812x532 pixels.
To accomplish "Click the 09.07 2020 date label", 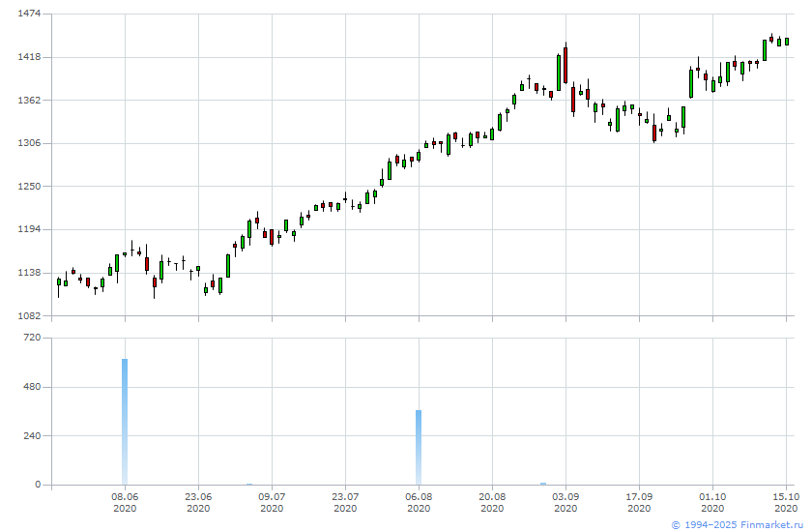I will (272, 502).
